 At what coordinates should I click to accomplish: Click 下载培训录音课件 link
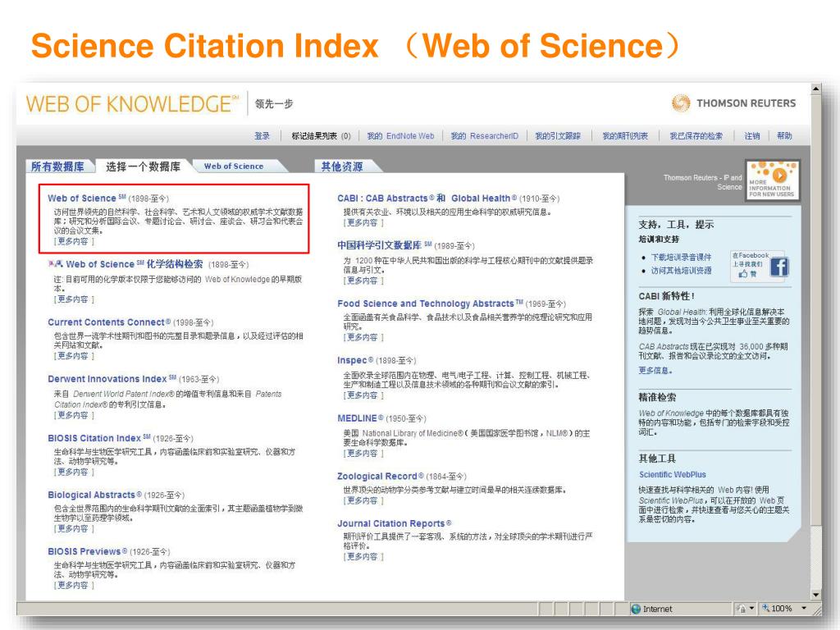[682, 257]
